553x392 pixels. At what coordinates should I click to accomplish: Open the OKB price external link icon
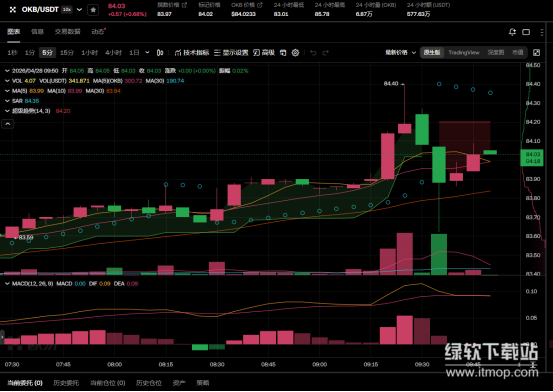tap(260, 5)
